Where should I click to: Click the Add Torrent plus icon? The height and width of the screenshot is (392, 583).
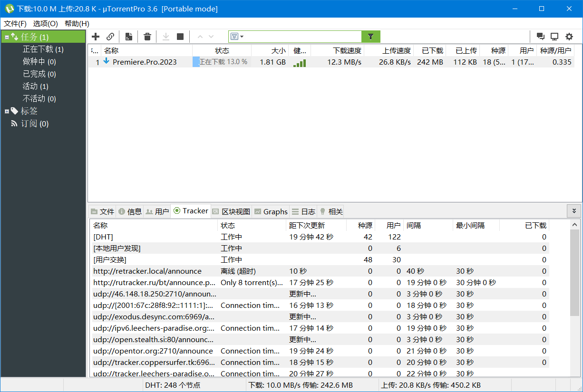pos(95,36)
